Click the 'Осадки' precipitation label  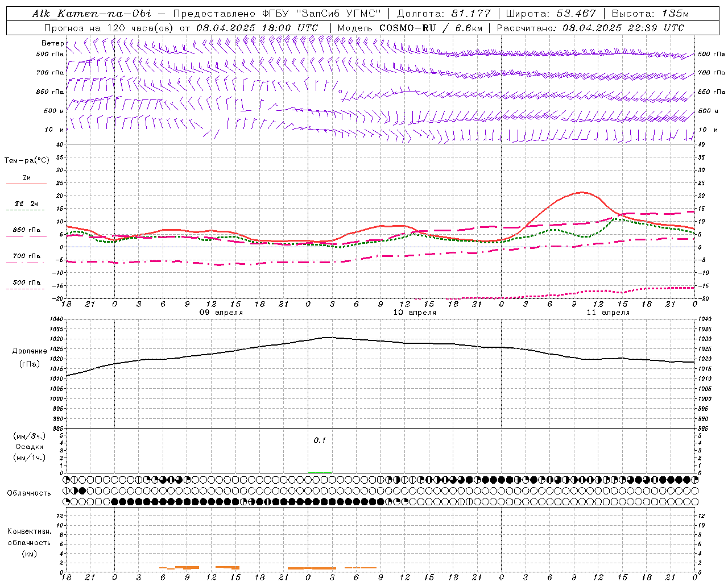click(30, 447)
